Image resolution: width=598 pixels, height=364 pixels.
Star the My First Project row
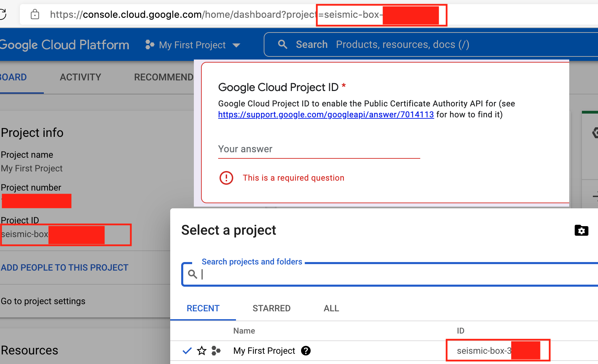pyautogui.click(x=202, y=351)
